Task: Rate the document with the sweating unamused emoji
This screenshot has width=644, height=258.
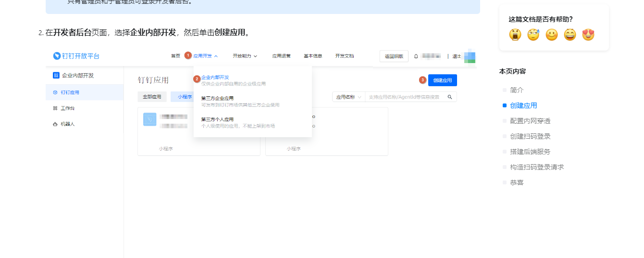Action: [533, 35]
